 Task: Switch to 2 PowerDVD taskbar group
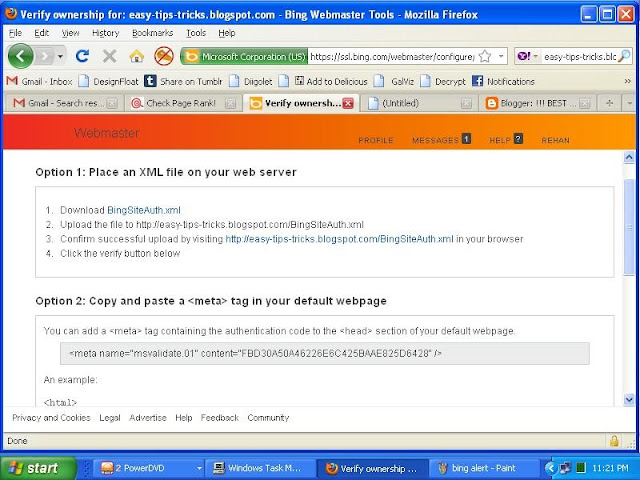tap(149, 468)
